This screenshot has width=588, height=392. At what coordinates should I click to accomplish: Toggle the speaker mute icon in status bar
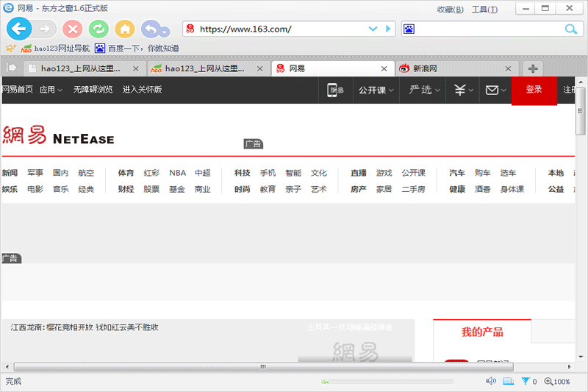click(x=490, y=382)
